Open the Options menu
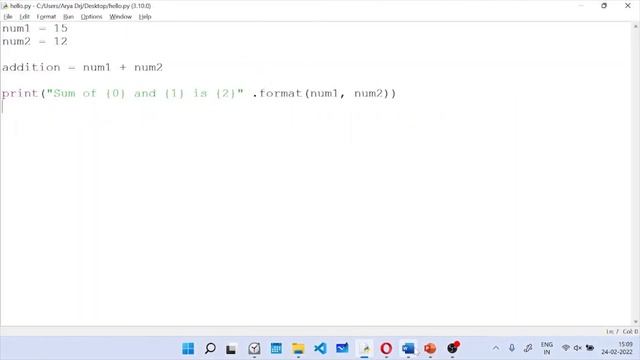This screenshot has height=360, width=640. click(x=91, y=17)
